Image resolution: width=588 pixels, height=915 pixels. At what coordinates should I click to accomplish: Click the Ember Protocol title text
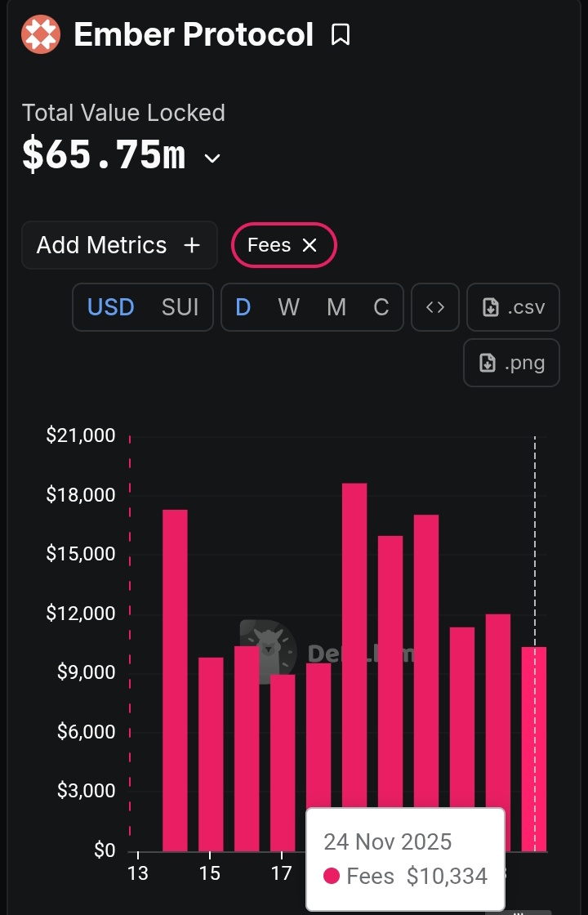[194, 34]
